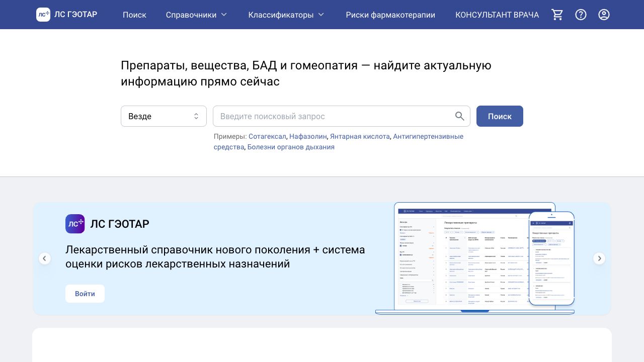Viewport: 644px width, 362px height.
Task: Open the Янтарная кислота example link
Action: pos(360,136)
